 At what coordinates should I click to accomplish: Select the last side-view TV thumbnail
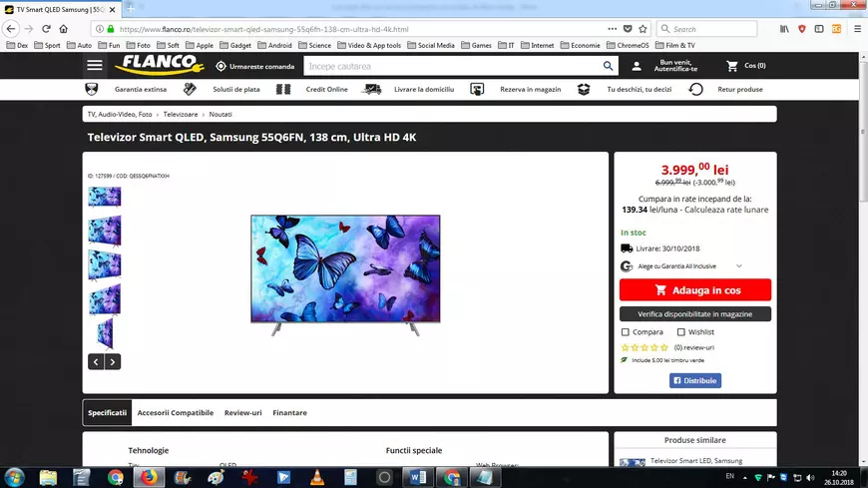[x=105, y=333]
